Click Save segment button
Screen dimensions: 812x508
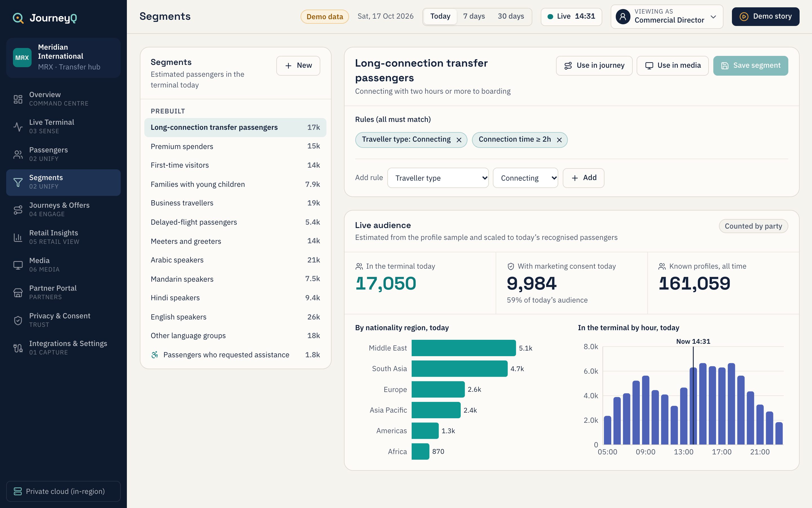pyautogui.click(x=750, y=65)
